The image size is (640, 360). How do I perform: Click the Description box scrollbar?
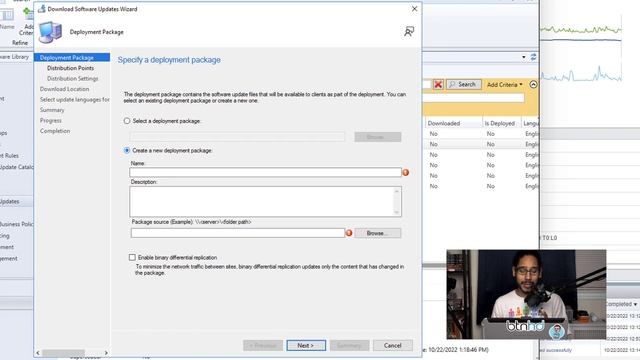coord(397,201)
